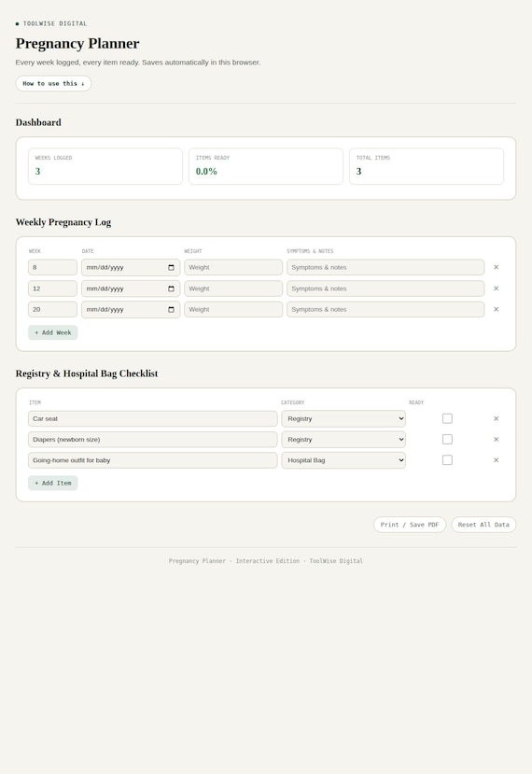Open the calendar picker for week 12
The image size is (532, 774).
171,288
